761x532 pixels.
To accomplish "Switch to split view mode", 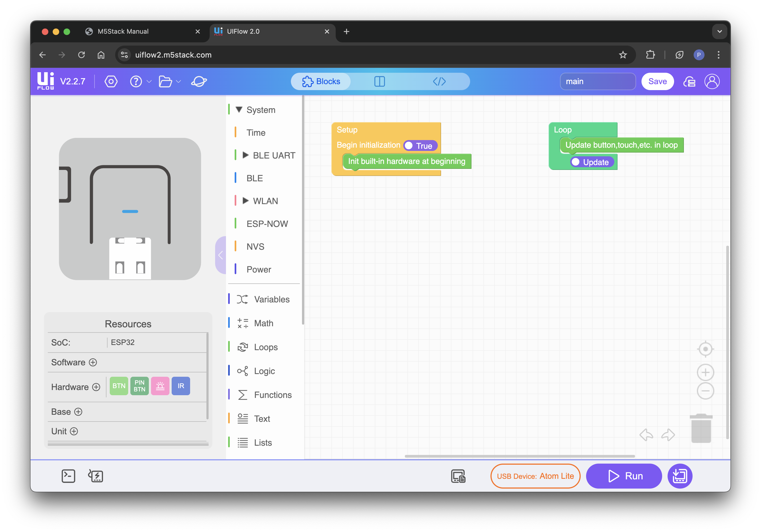I will pos(379,81).
